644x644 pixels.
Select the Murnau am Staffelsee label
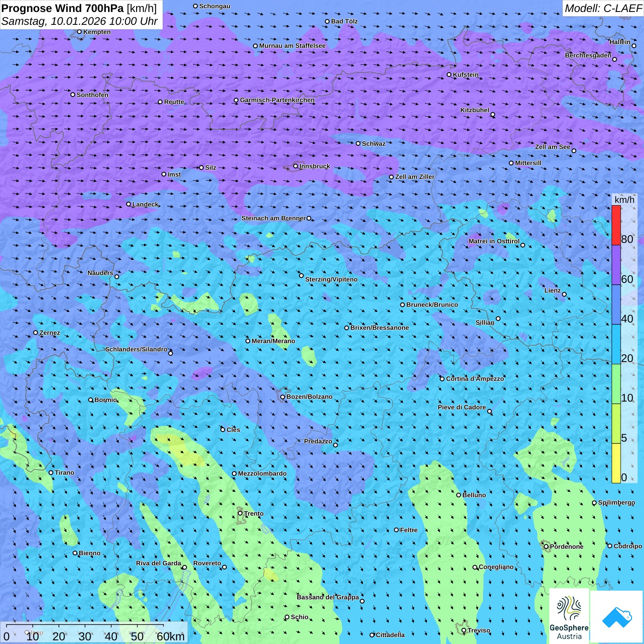(x=292, y=46)
